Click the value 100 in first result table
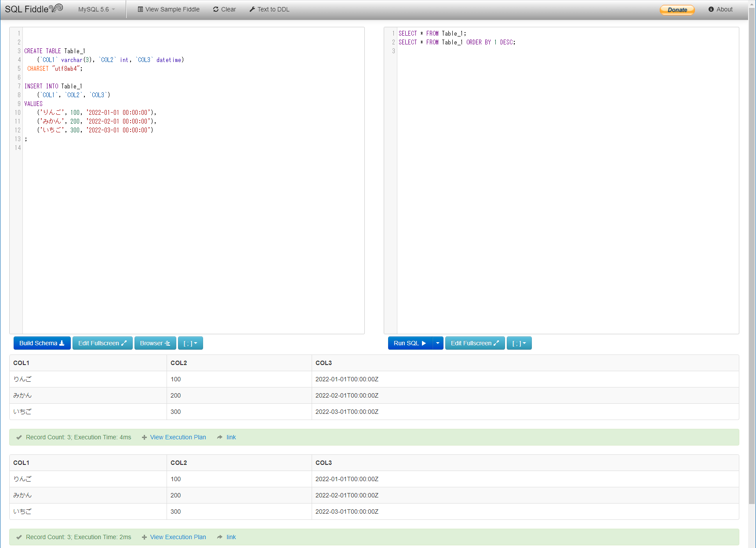Viewport: 756px width, 548px height. [x=176, y=379]
